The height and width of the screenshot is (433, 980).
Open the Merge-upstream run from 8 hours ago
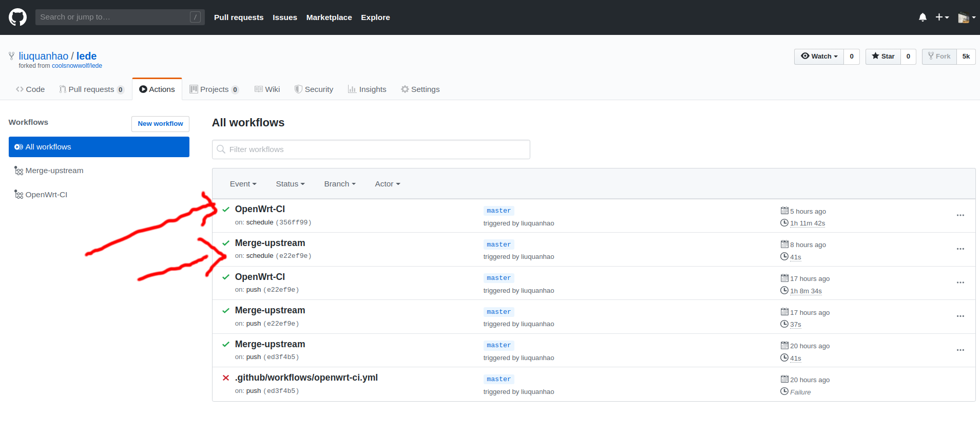pos(270,243)
